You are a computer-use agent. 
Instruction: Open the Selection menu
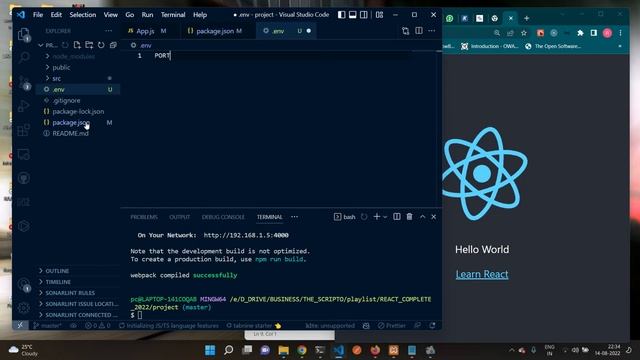(82, 15)
